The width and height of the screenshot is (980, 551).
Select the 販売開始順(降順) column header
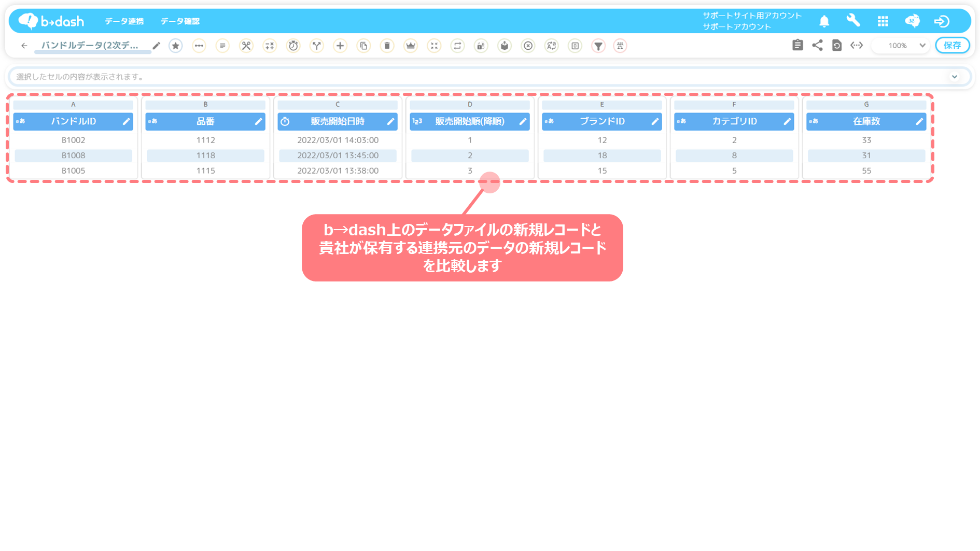click(470, 121)
